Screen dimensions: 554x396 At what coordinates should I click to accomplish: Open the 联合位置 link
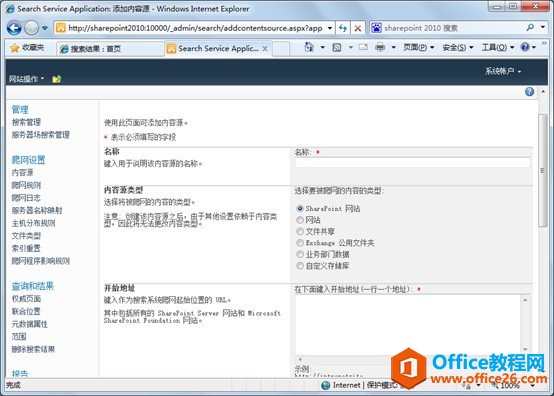[26, 311]
